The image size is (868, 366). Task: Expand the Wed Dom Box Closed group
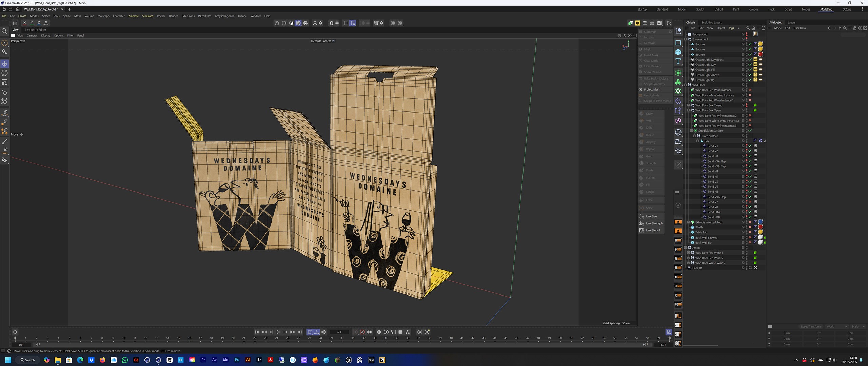pyautogui.click(x=688, y=105)
